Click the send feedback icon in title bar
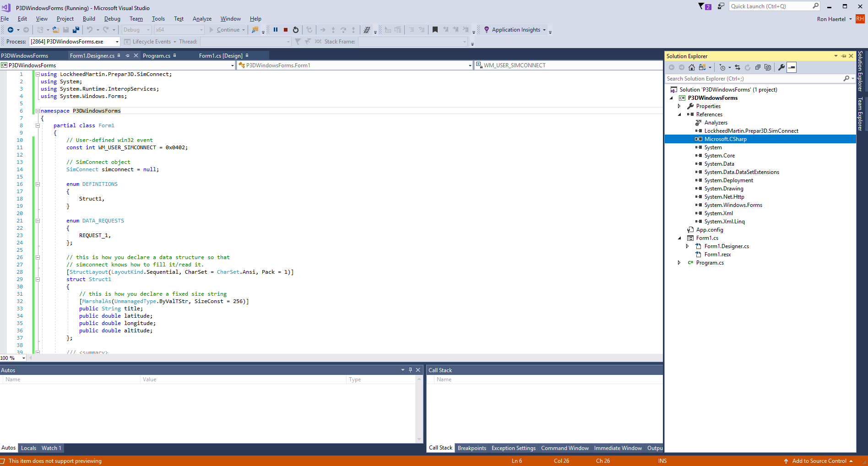Screen dimensions: 868x466 pos(721,6)
